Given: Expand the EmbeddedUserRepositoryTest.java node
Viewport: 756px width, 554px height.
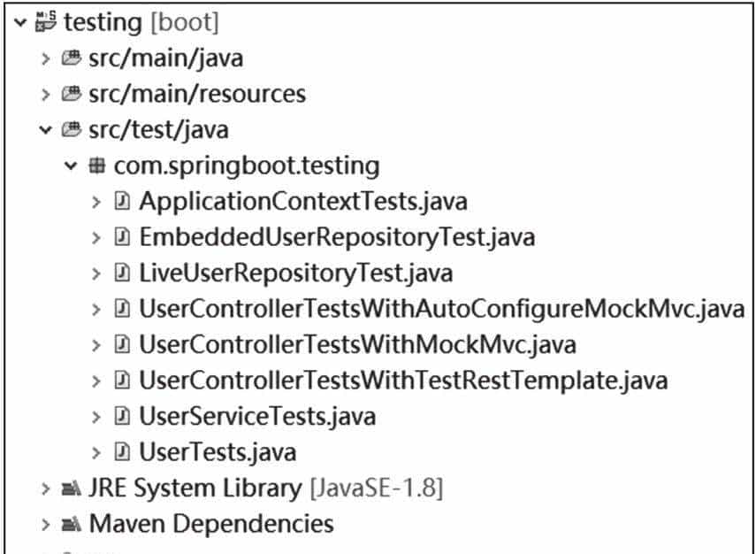Looking at the screenshot, I should pos(97,237).
